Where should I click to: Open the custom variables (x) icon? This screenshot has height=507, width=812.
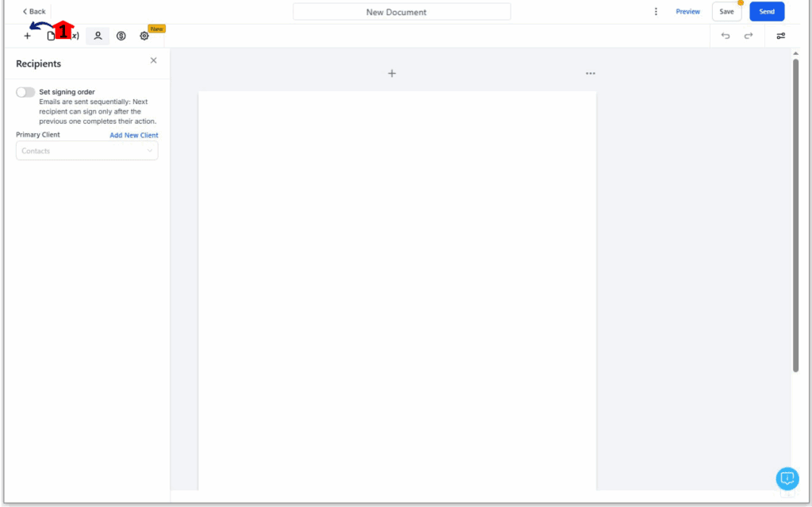pyautogui.click(x=75, y=36)
